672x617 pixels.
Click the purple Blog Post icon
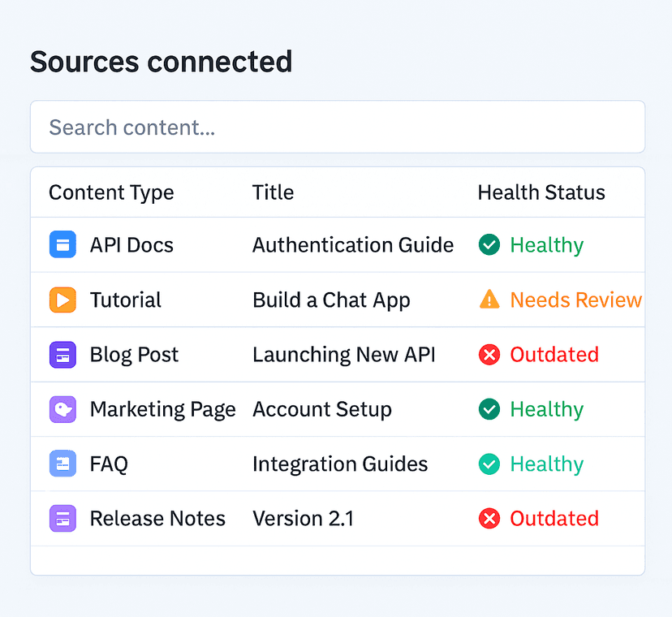pos(62,355)
